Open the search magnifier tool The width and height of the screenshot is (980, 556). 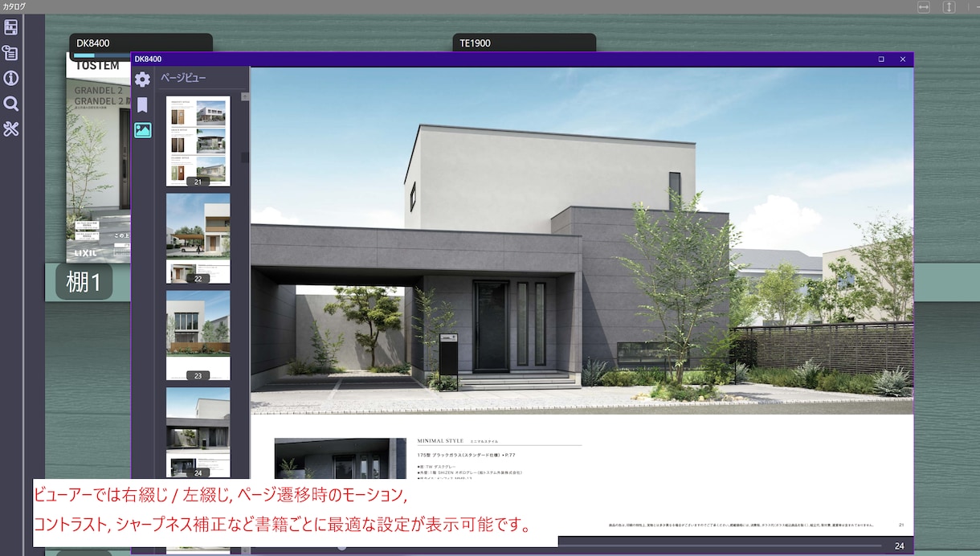pyautogui.click(x=10, y=104)
